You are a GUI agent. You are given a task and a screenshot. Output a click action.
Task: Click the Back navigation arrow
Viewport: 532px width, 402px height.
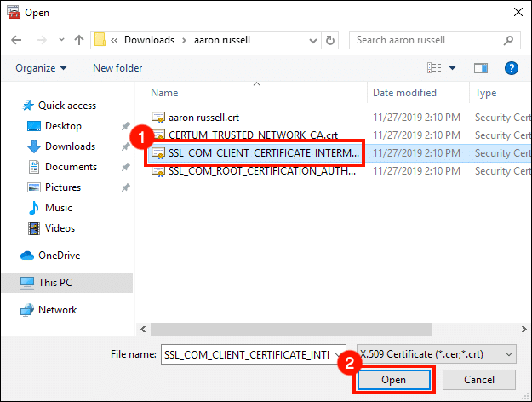[x=17, y=40]
